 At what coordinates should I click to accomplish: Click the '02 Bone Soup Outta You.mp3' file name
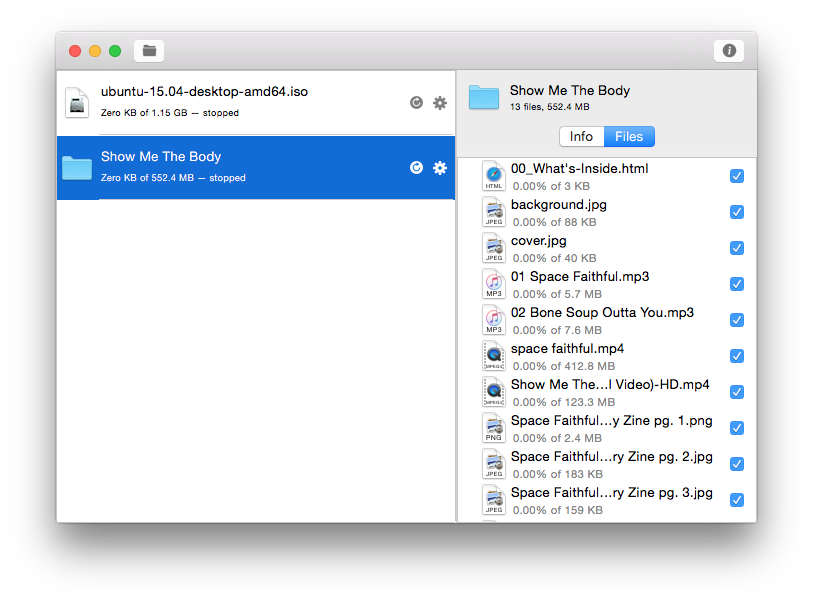pyautogui.click(x=602, y=313)
